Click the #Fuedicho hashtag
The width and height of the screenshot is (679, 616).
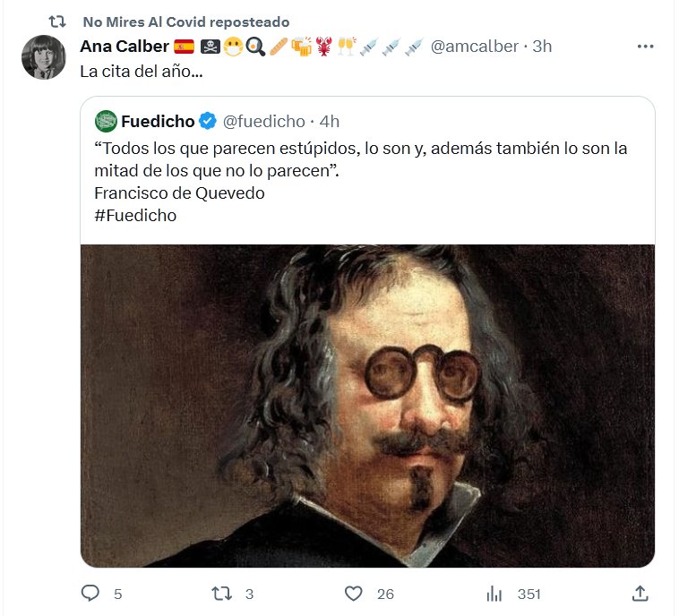(x=135, y=216)
